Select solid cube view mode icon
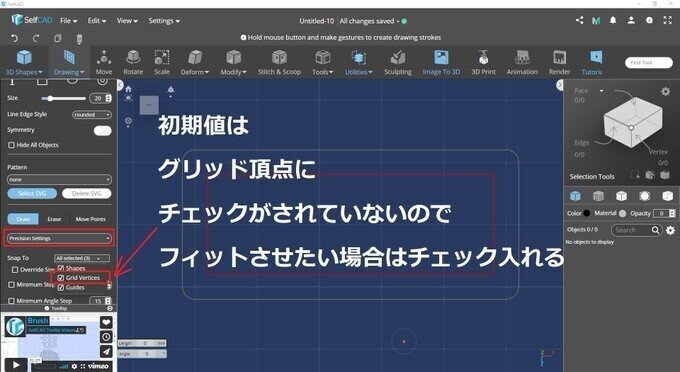 pos(575,196)
